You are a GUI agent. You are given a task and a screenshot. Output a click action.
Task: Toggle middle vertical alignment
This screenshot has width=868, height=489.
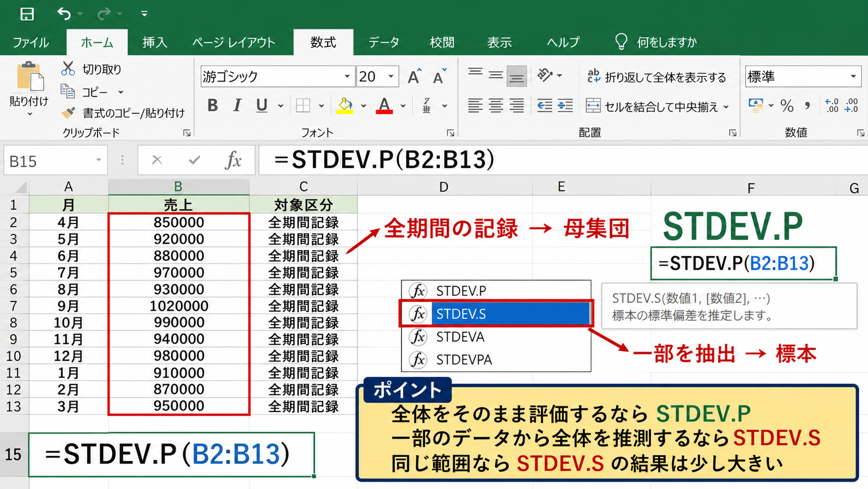click(496, 76)
